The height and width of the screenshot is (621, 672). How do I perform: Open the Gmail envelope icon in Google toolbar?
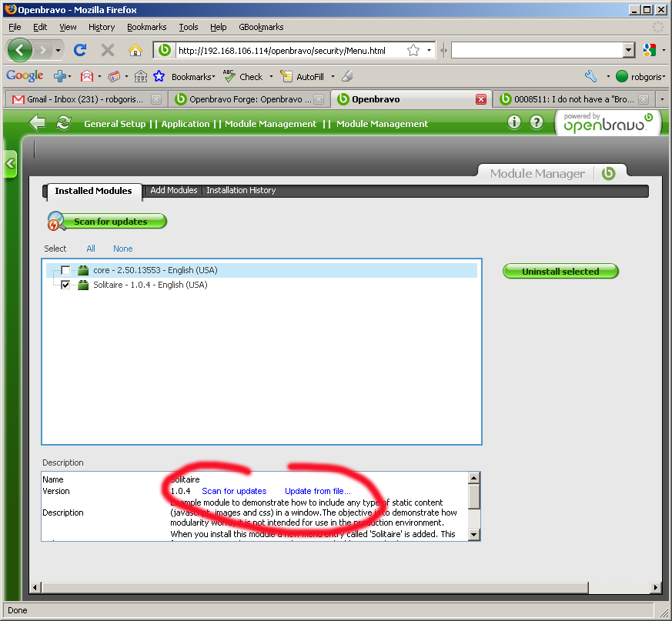(x=87, y=77)
